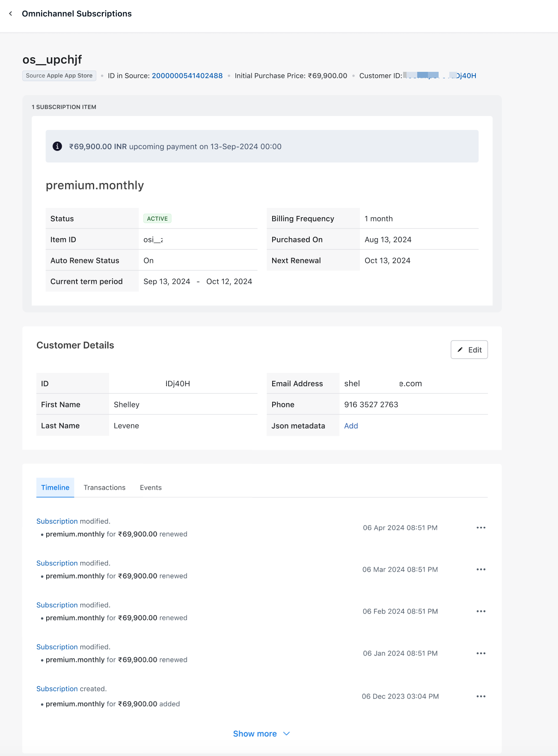Open more options for 06 Feb 2024 entry
The width and height of the screenshot is (558, 756).
tap(481, 611)
